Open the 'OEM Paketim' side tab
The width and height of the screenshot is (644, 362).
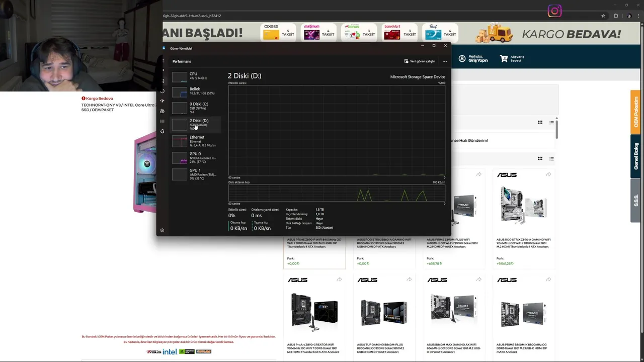tap(635, 112)
